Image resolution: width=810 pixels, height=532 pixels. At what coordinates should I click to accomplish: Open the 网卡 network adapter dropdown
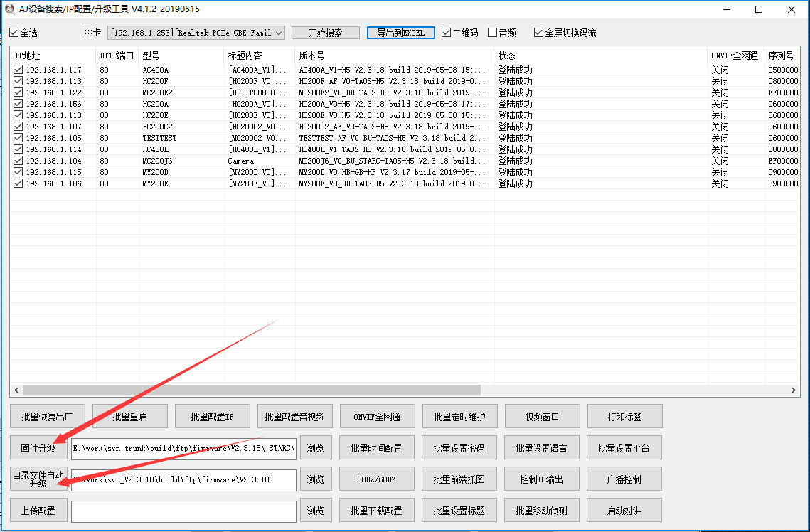(x=279, y=32)
